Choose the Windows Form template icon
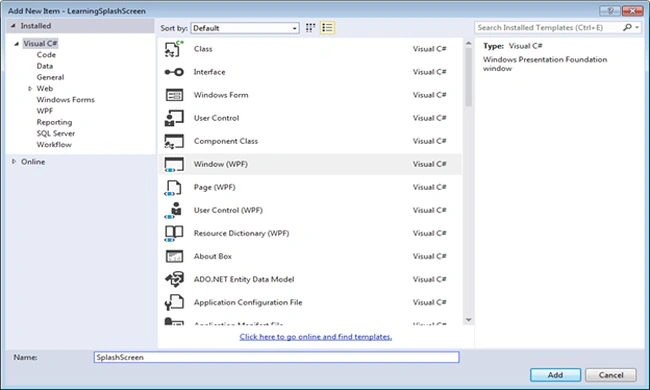Screen dimensions: 650x390 click(174, 95)
